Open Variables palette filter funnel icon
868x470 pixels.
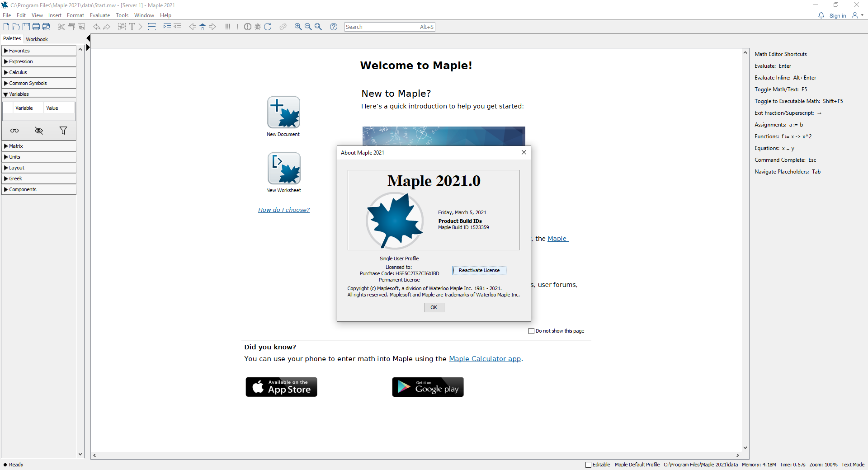click(x=63, y=131)
